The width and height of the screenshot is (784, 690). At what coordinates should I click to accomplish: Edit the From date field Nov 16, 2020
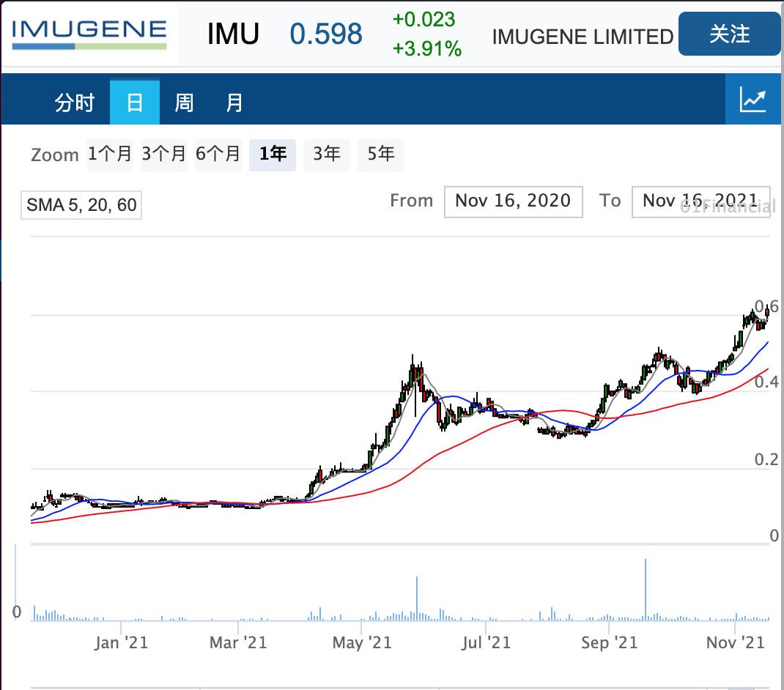point(514,201)
